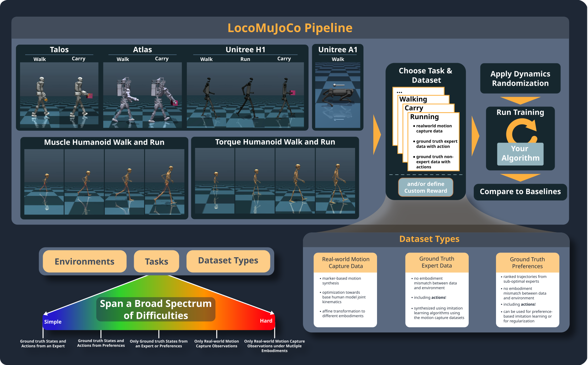Click the Apply Dynamics Randomization box
Image resolution: width=588 pixels, height=365 pixels.
[x=520, y=79]
